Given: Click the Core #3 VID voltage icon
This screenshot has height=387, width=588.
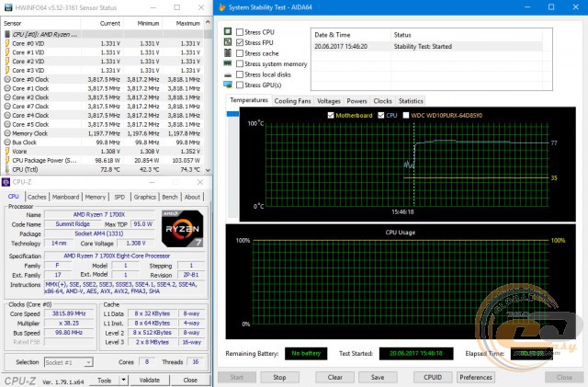Looking at the screenshot, I should (7, 70).
